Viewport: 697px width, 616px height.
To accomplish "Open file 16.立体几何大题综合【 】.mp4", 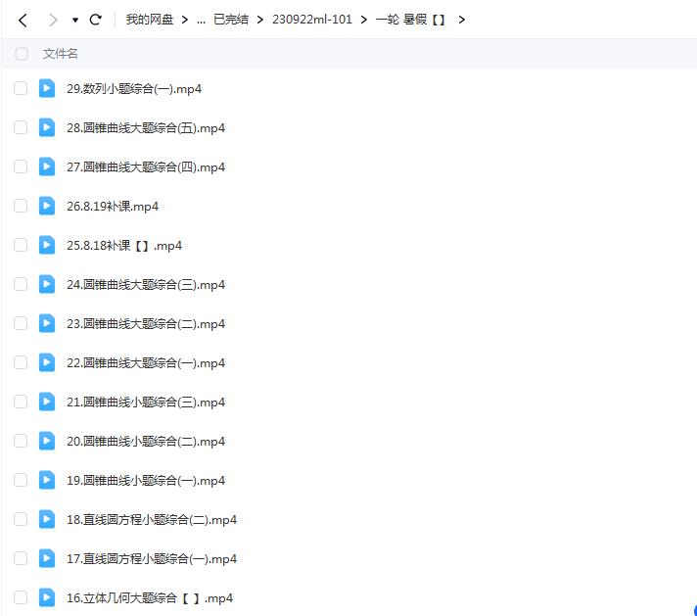I will coord(149,597).
